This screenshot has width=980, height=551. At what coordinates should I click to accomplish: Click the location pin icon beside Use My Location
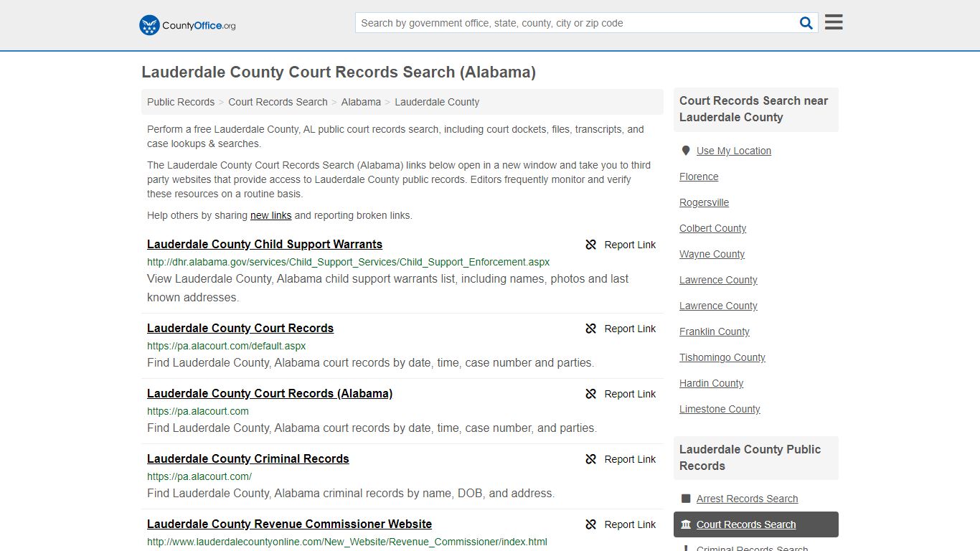pyautogui.click(x=686, y=151)
